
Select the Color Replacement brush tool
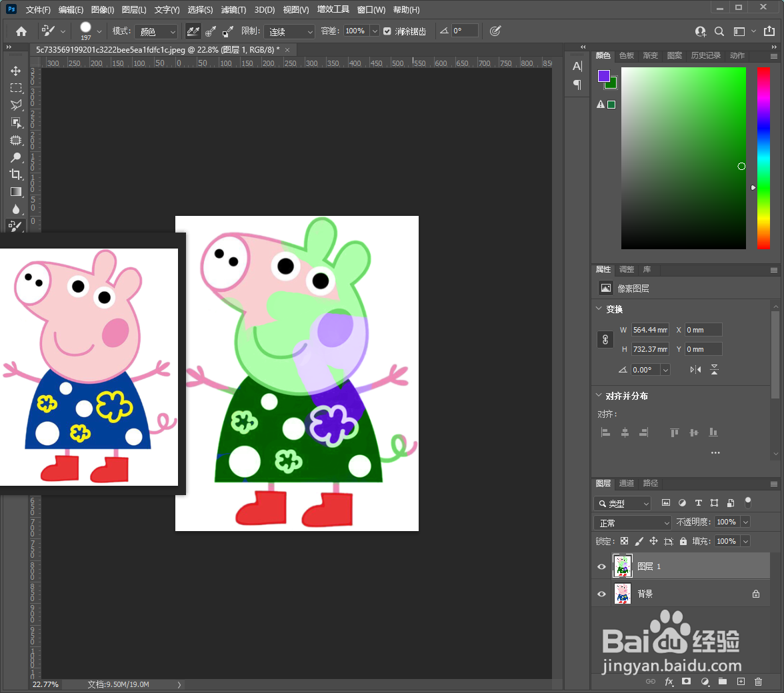pyautogui.click(x=16, y=227)
